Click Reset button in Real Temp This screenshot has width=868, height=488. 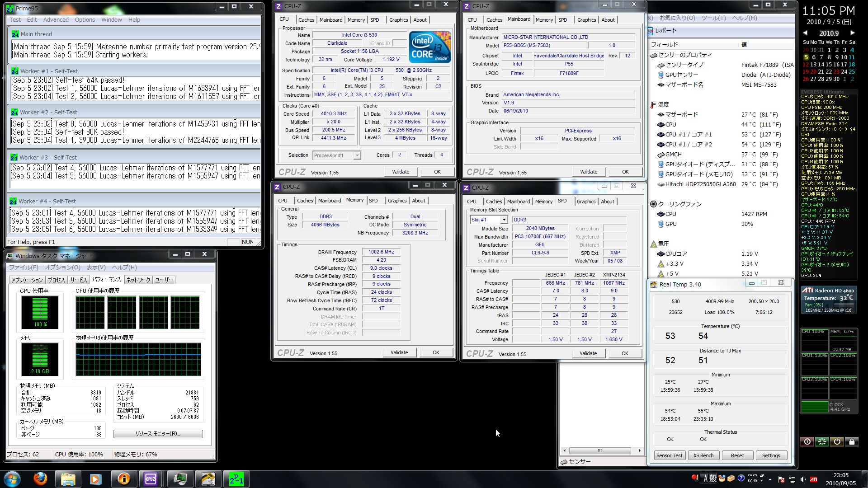coord(737,455)
